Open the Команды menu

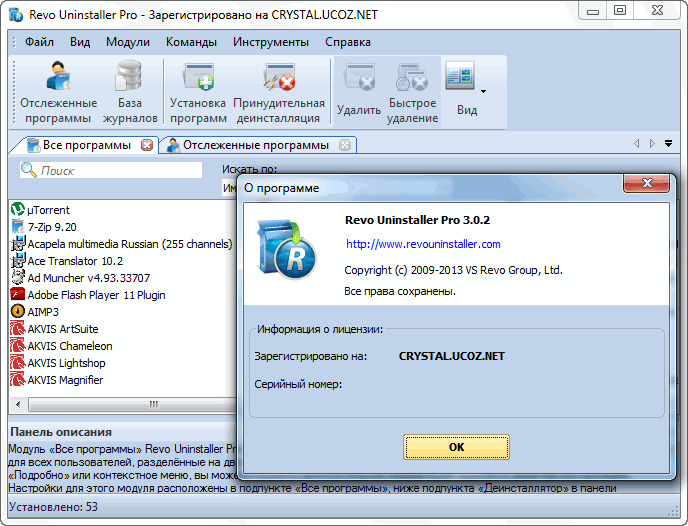click(x=191, y=42)
